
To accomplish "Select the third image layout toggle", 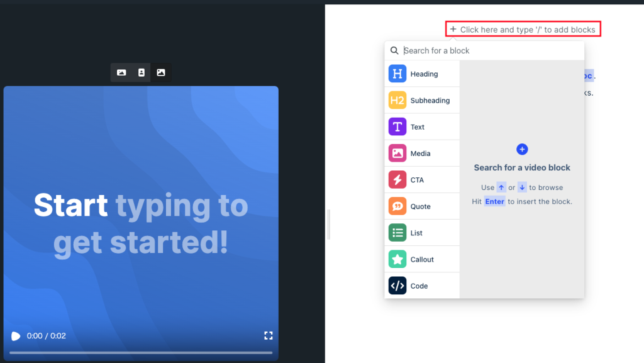I will click(161, 73).
